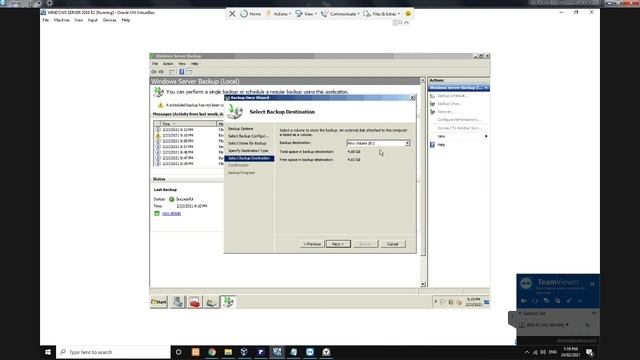Open the Backup destination volume dropdown
The image size is (640, 360).
point(378,143)
